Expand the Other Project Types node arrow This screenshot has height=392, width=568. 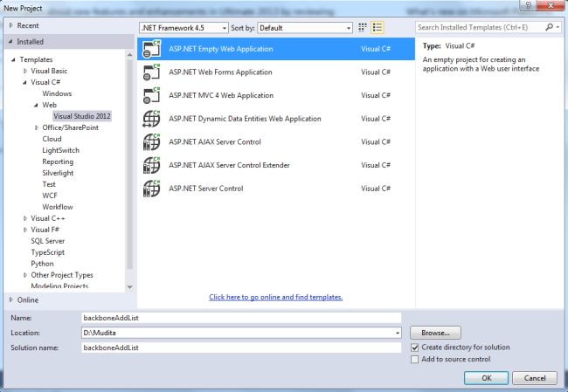(x=25, y=275)
